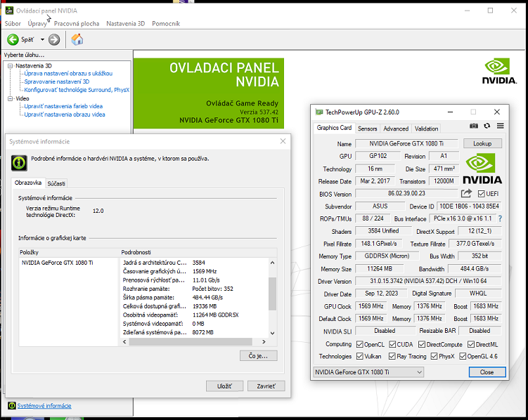Collapse the Nastavenia 3D tree node
528x420 pixels.
[x=10, y=65]
